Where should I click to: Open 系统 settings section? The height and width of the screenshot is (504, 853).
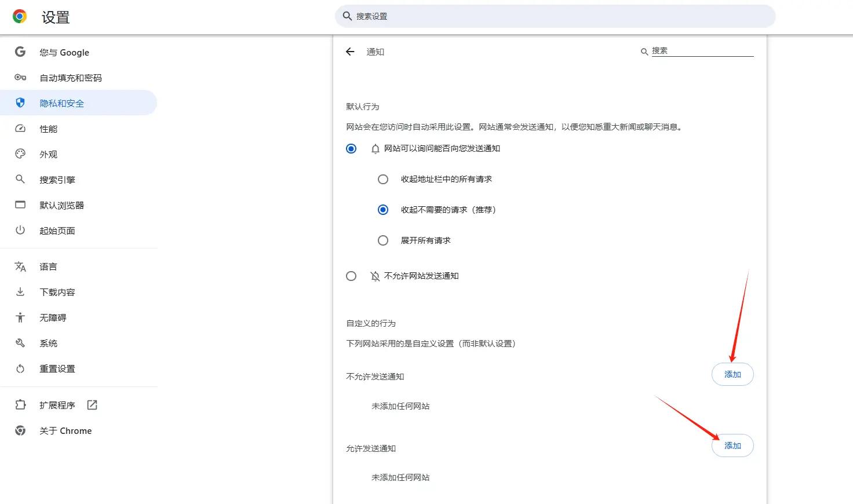[79, 343]
